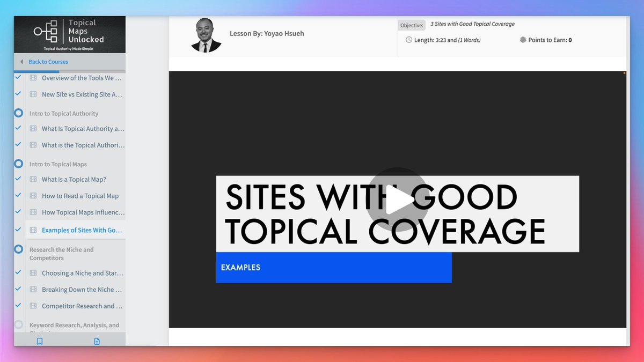The width and height of the screenshot is (644, 362).
Task: Open How to Read a Topical Map lesson
Action: [x=80, y=196]
